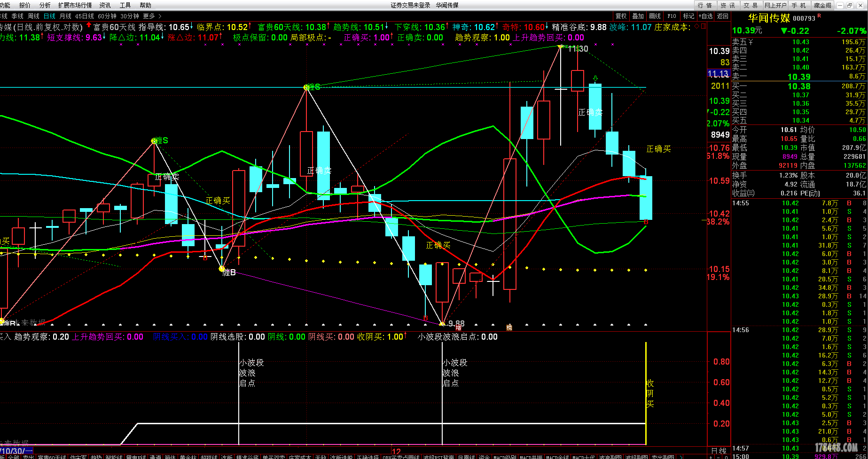Screen dimensions: 868x459
Task: Open the 报价 menu
Action: click(x=24, y=5)
